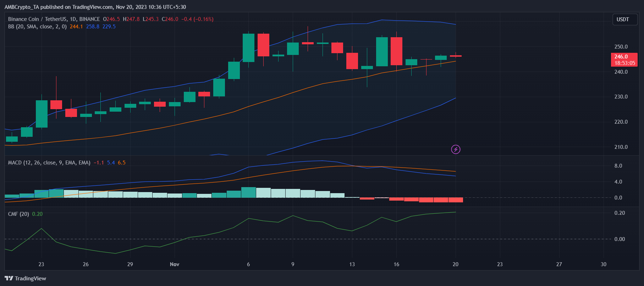Screen dimensions: 644x286
Task: Click the purple lightning bolt event icon
Action: (x=456, y=150)
